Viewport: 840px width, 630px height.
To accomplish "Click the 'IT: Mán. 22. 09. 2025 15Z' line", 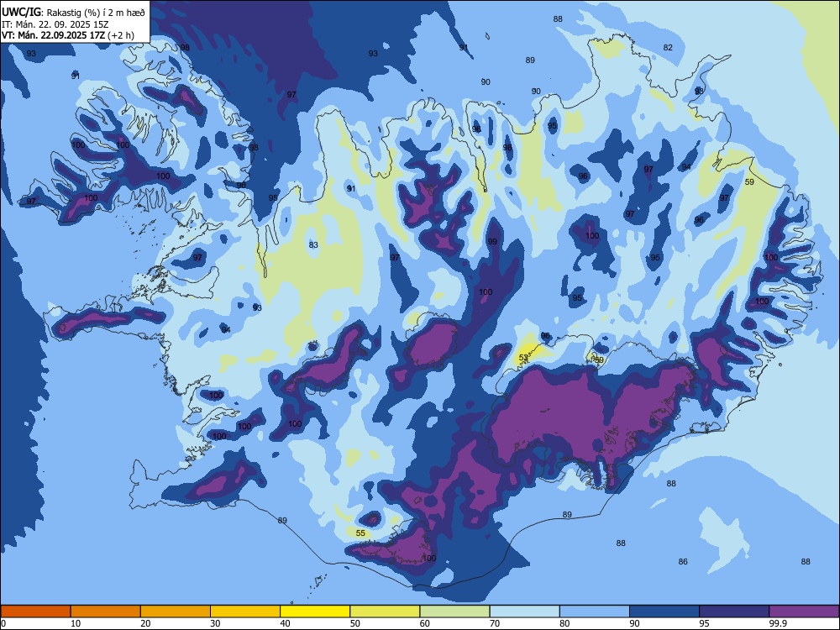I will pos(55,24).
